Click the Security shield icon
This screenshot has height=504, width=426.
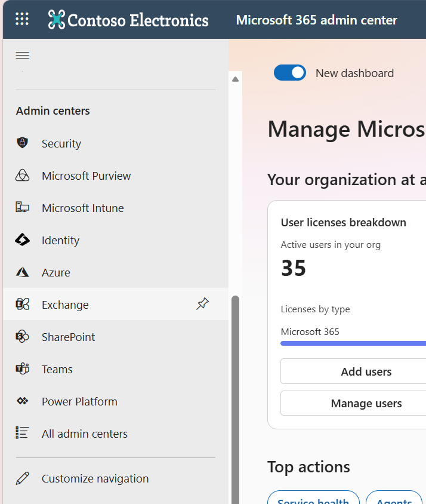point(23,142)
